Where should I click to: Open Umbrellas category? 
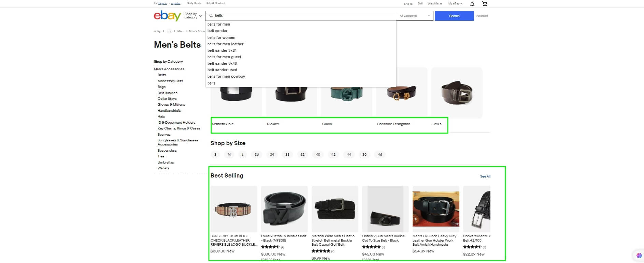click(166, 163)
